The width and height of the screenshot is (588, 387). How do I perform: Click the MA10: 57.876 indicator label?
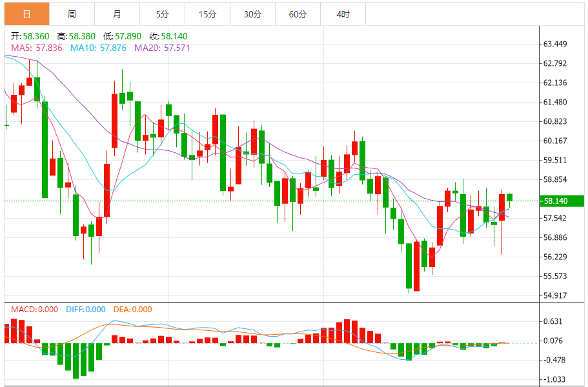coord(99,48)
